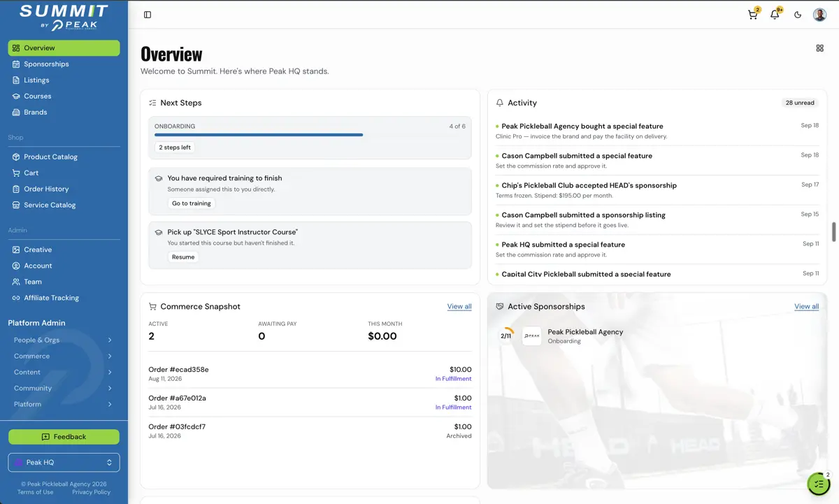This screenshot has height=504, width=839.
Task: Click the Go to training button
Action: (x=192, y=203)
